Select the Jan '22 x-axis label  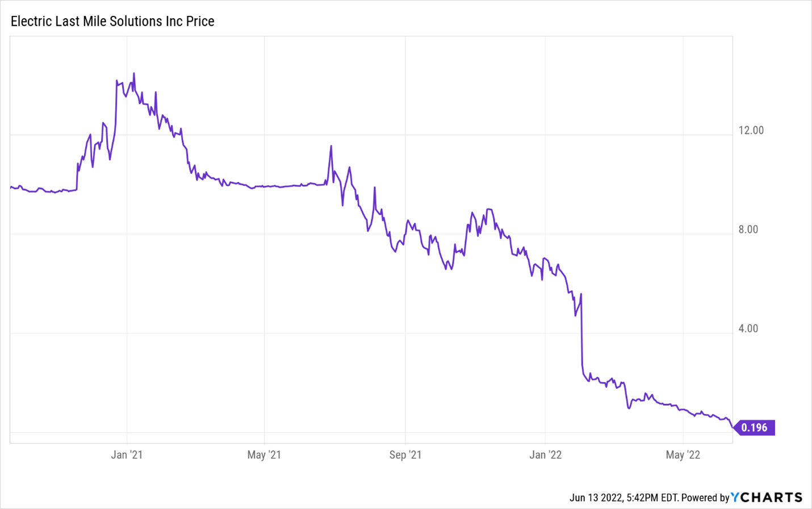coord(545,455)
